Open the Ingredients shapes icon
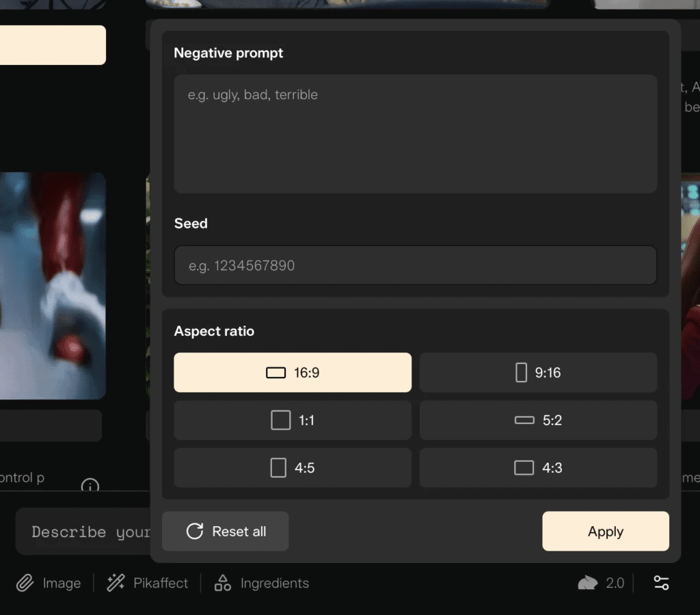 (223, 584)
